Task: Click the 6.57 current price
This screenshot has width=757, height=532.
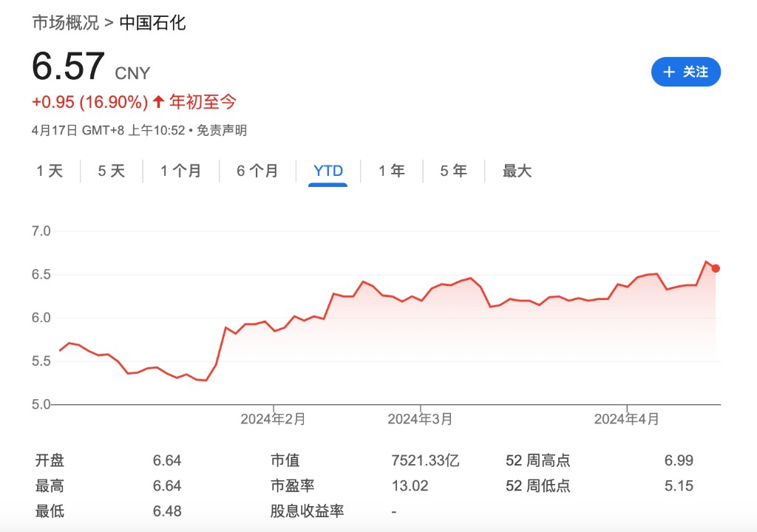Action: pyautogui.click(x=68, y=66)
